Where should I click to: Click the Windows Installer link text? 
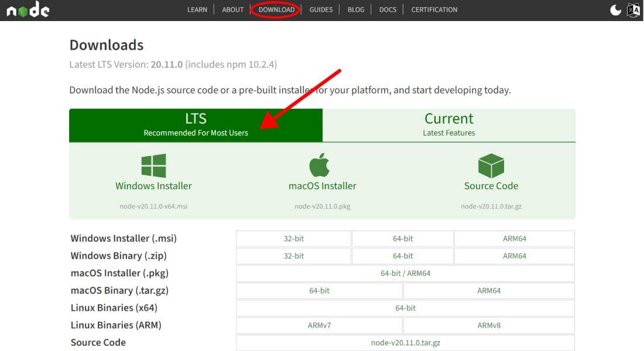(153, 186)
